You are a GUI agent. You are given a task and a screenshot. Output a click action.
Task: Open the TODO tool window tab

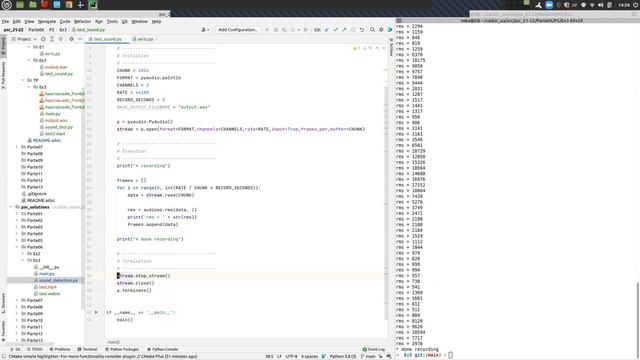pos(35,349)
